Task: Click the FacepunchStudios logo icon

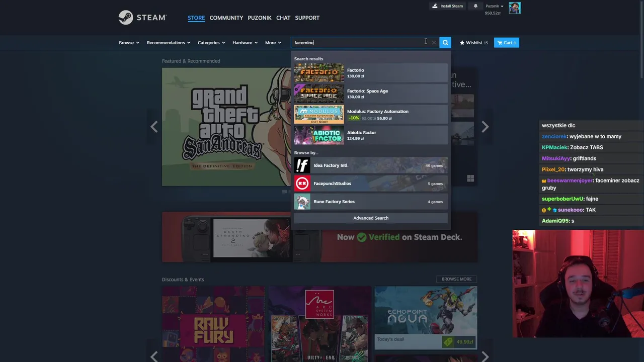Action: [x=302, y=184]
